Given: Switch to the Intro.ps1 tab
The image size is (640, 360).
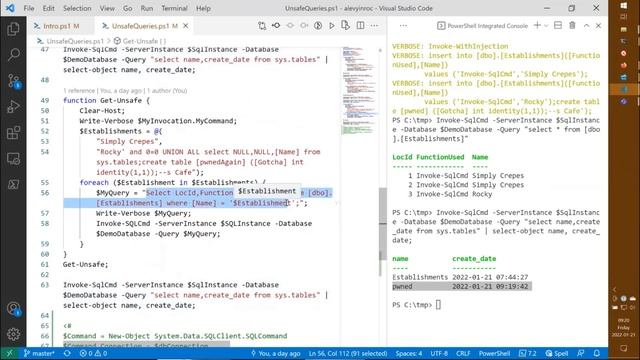Looking at the screenshot, I should tap(57, 26).
